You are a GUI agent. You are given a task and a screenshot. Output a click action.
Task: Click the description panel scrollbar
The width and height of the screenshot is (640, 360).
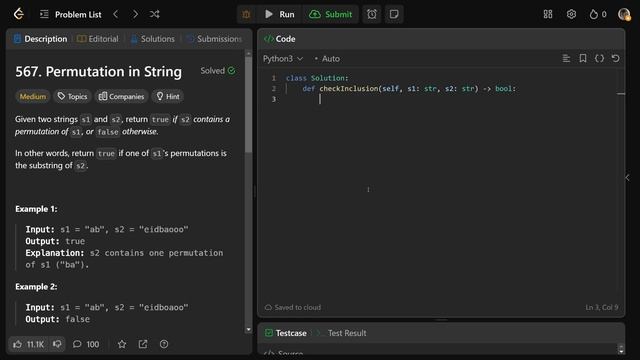point(248,104)
